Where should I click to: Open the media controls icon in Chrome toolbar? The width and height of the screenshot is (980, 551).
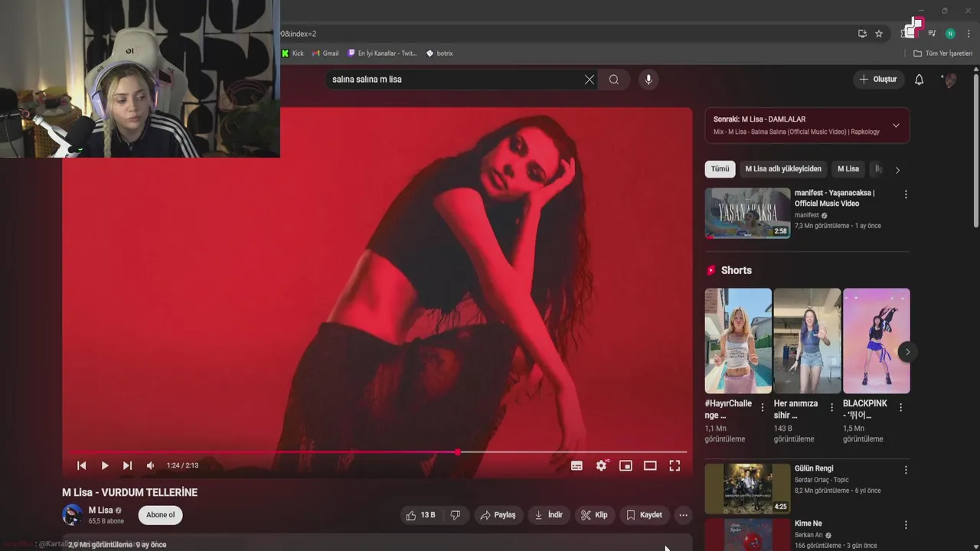[932, 34]
